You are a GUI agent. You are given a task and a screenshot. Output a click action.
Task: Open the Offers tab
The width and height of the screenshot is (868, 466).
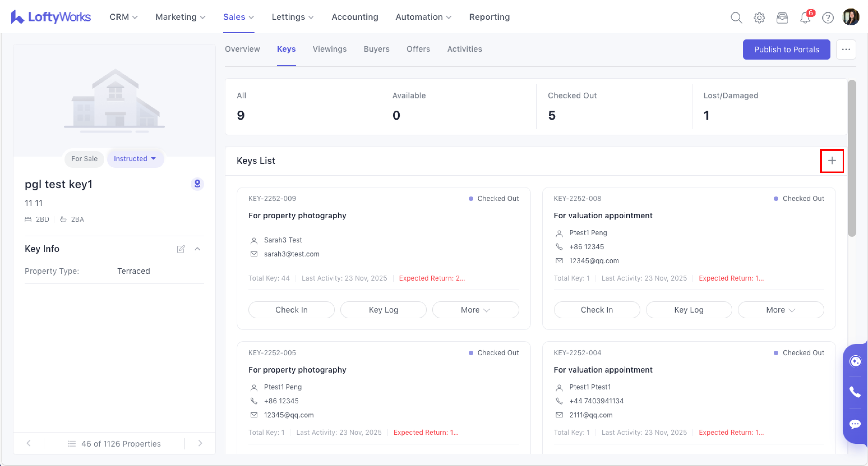pos(418,49)
